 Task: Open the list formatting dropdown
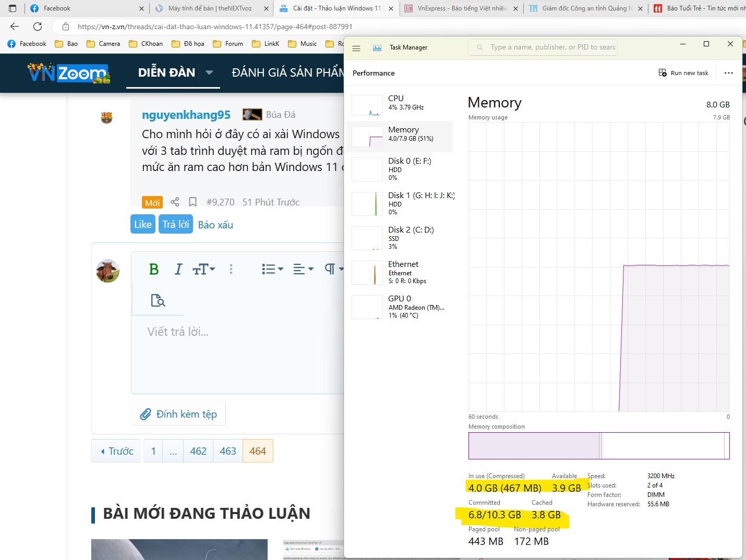pos(272,269)
